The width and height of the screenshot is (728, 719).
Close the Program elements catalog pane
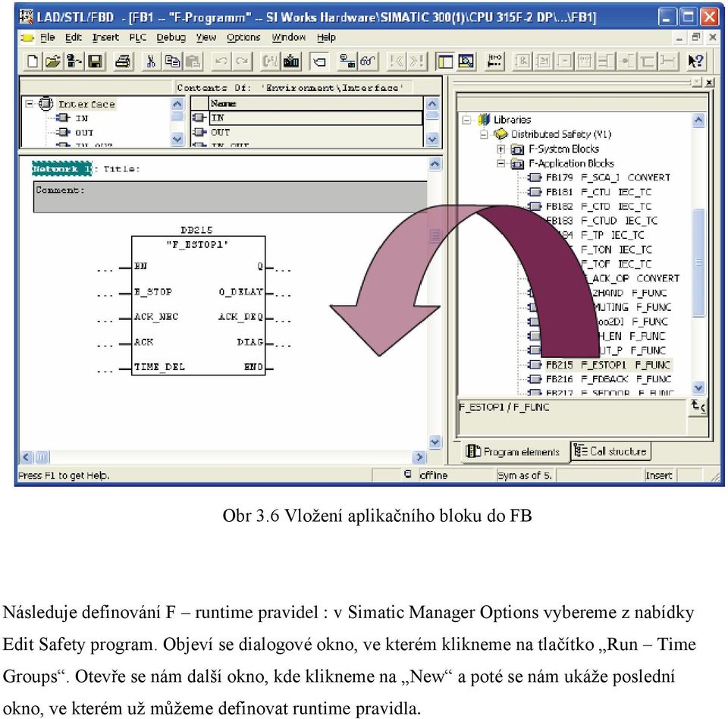coord(710,83)
